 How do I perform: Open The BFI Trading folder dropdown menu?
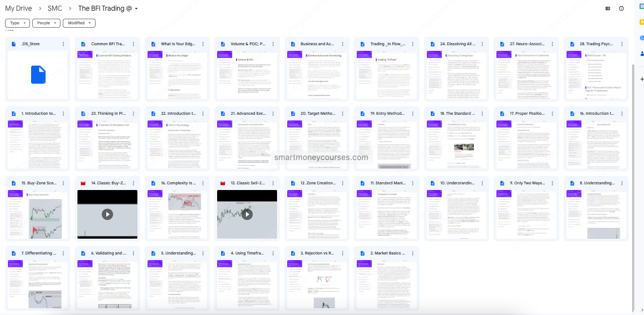[x=136, y=9]
